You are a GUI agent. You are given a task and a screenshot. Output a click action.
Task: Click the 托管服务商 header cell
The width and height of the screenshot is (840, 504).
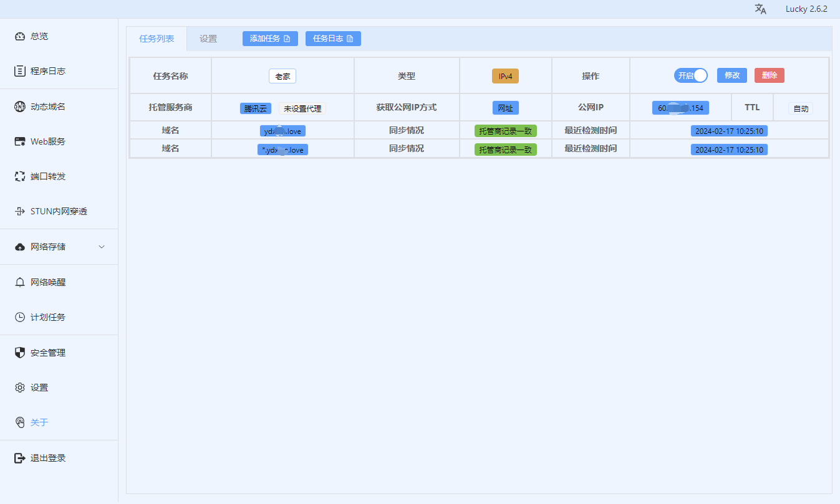[x=170, y=107]
